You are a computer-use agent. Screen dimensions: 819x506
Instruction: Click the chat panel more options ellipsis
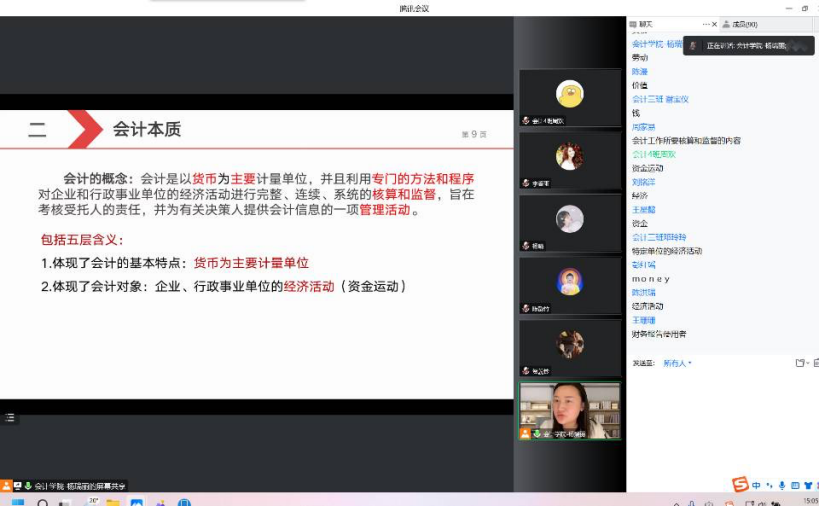point(707,24)
